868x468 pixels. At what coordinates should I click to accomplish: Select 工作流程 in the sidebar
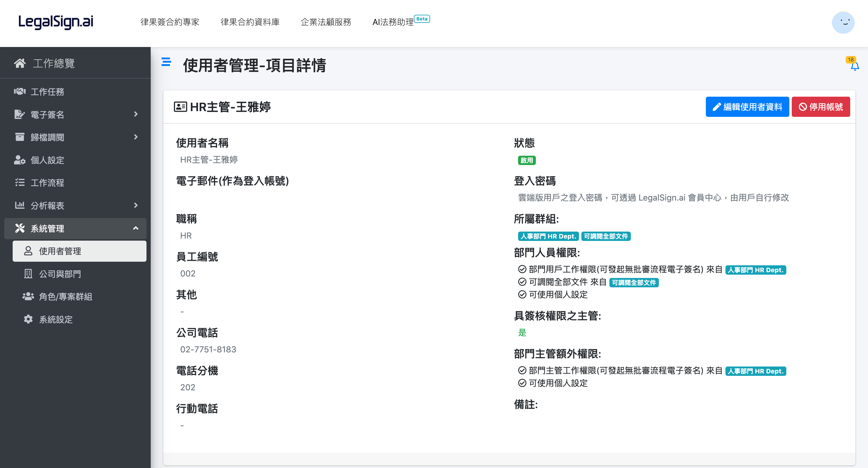[x=75, y=183]
